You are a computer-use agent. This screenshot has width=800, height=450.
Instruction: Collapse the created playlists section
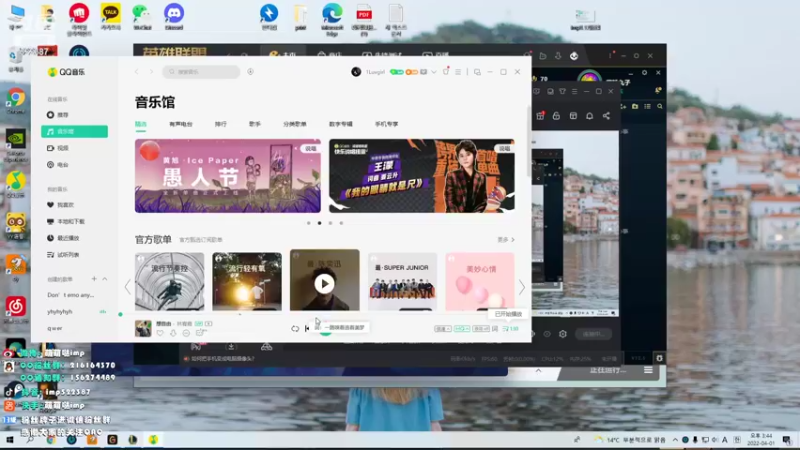105,279
